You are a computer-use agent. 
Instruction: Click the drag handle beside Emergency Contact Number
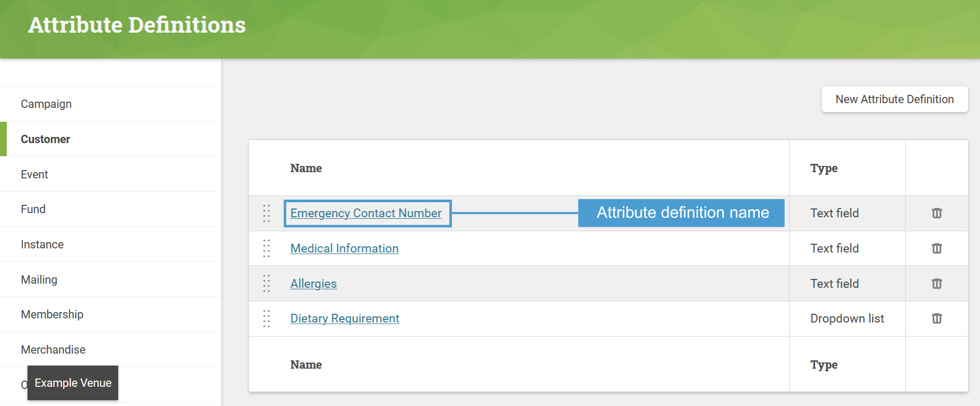click(267, 213)
